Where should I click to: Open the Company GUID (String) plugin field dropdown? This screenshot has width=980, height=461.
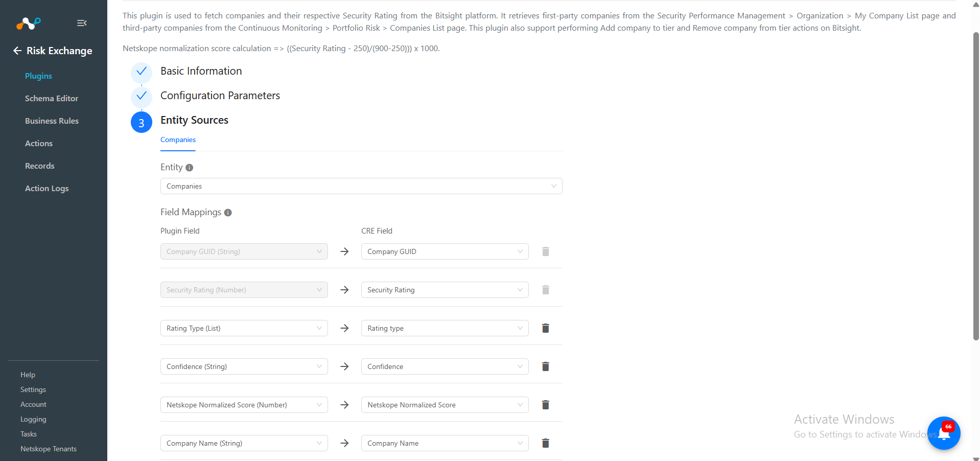244,251
